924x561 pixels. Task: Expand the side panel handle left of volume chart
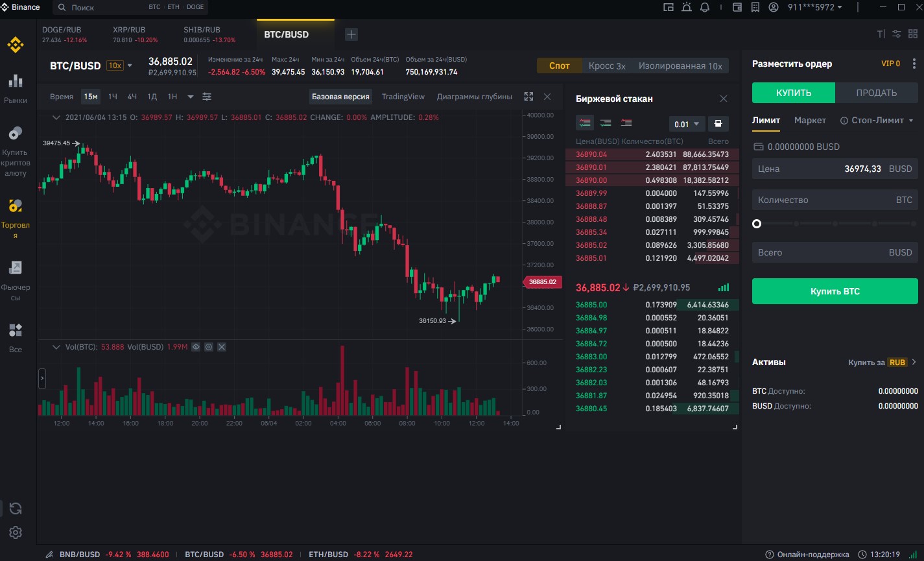pyautogui.click(x=42, y=378)
